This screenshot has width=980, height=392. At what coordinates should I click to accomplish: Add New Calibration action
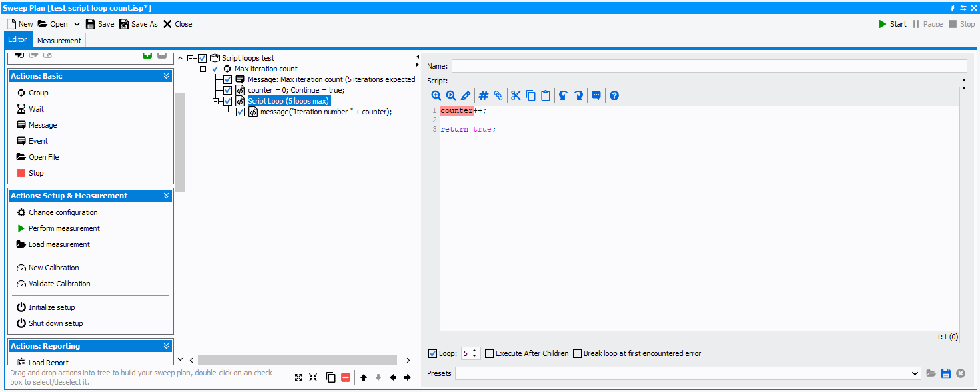[47, 268]
